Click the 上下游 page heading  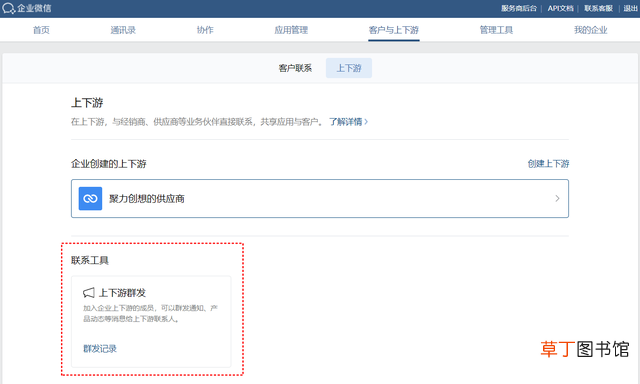(87, 102)
